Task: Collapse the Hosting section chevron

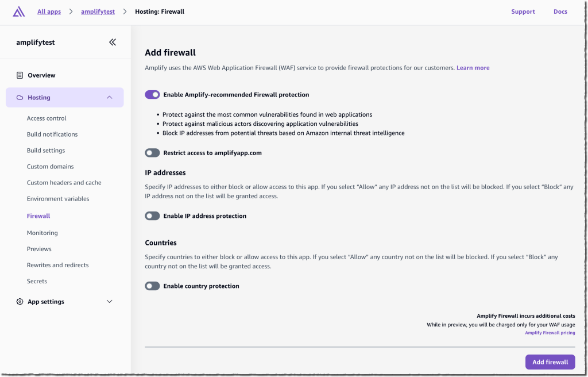Action: pyautogui.click(x=109, y=97)
